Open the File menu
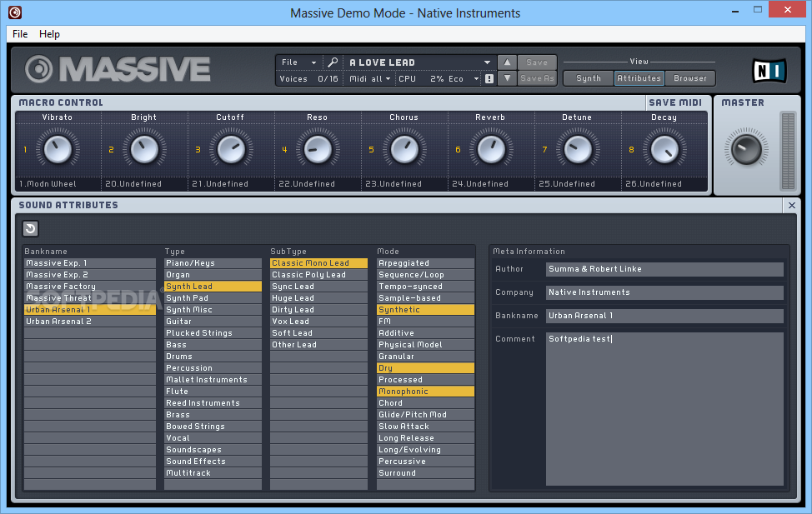The width and height of the screenshot is (812, 514). click(20, 33)
